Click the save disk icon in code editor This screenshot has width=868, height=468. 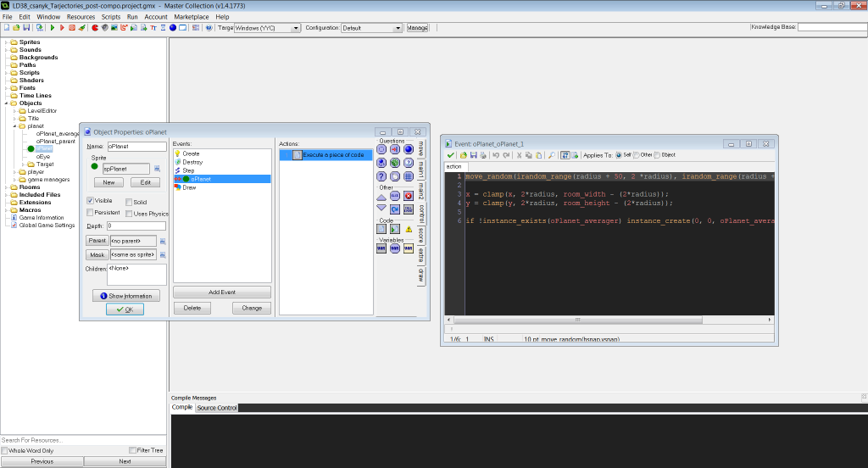click(x=472, y=155)
